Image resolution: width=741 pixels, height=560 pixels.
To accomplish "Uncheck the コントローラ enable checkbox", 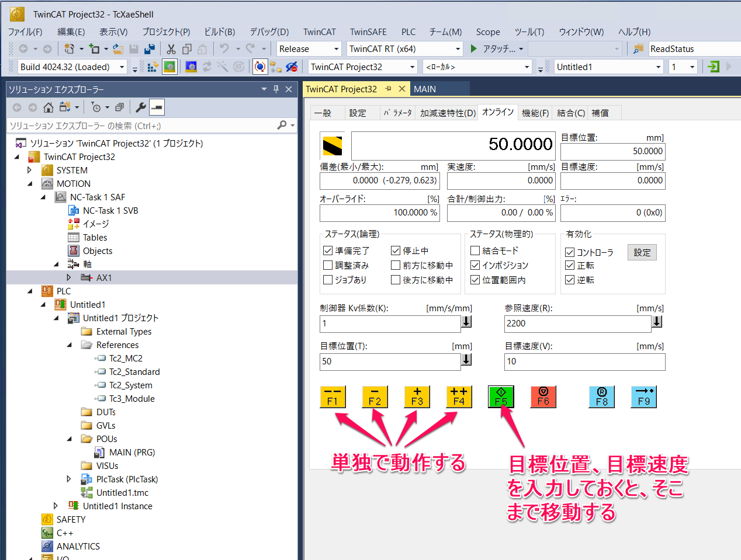I will tap(570, 252).
